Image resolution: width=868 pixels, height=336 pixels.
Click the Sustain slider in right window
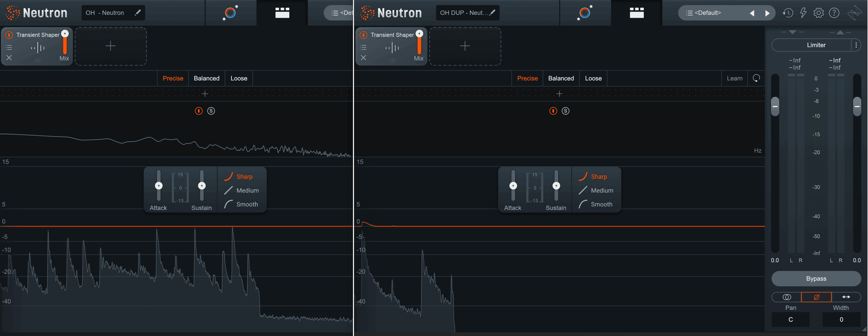[x=556, y=186]
